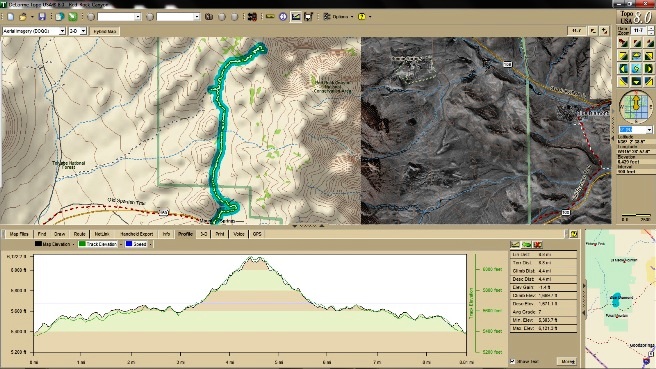Create new project with blank page icon
This screenshot has height=369, width=656.
(x=10, y=17)
